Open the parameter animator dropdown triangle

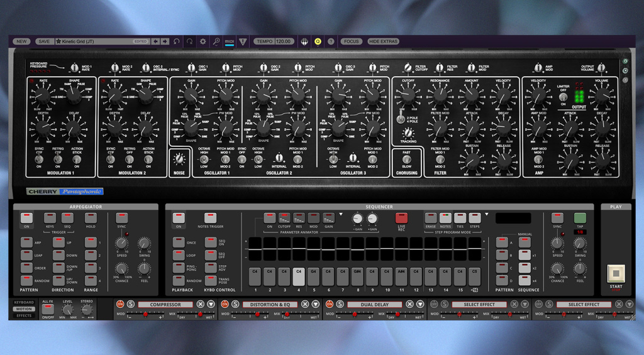coord(341,214)
